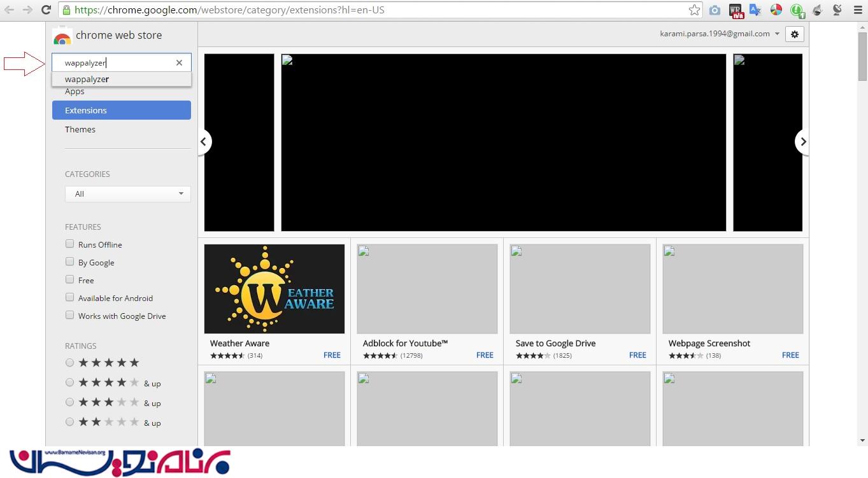
Task: Clear the wappalyzer search with X
Action: pyautogui.click(x=179, y=62)
